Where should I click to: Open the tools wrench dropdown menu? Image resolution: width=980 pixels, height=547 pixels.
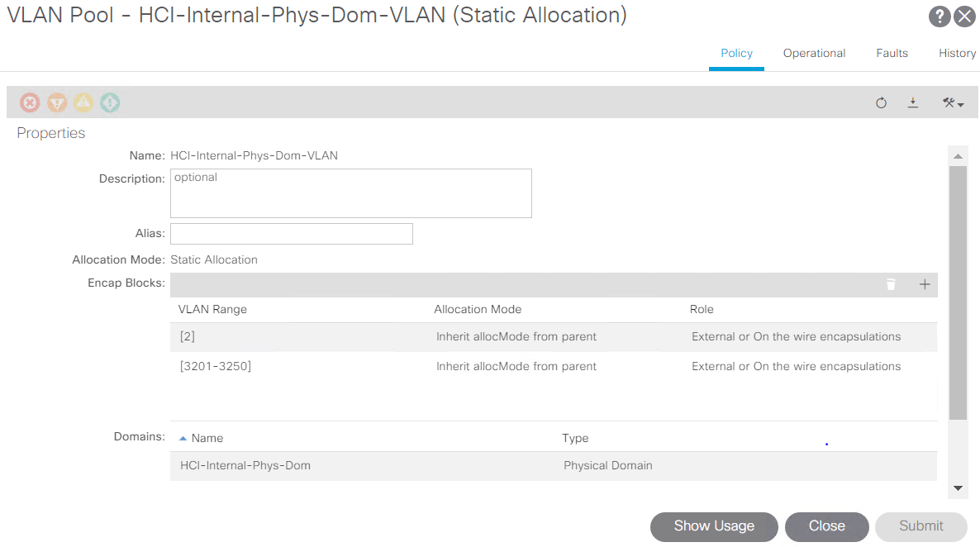(x=954, y=103)
